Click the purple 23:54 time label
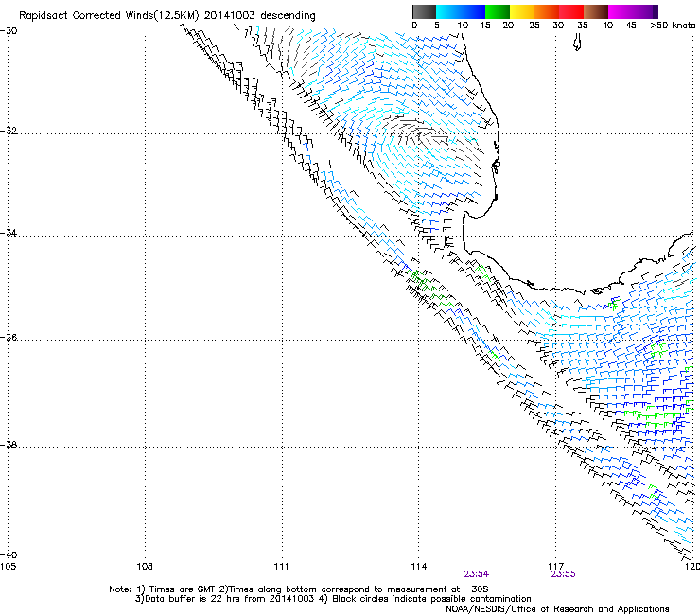 (x=476, y=574)
